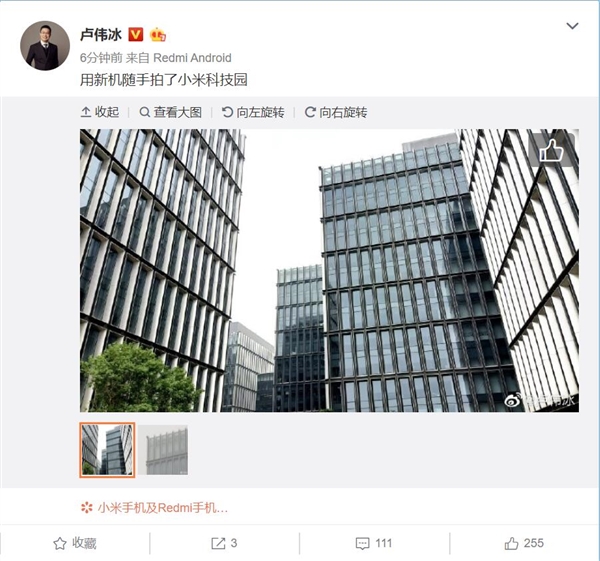Open the 111 comments

pyautogui.click(x=373, y=543)
